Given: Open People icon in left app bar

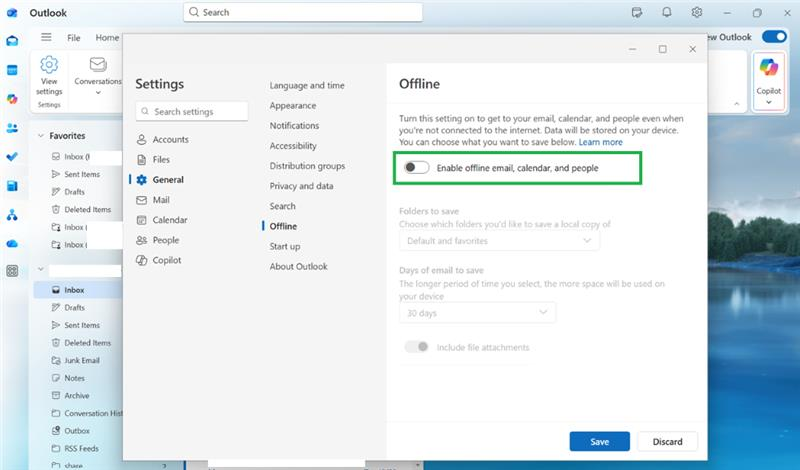Looking at the screenshot, I should [x=12, y=128].
